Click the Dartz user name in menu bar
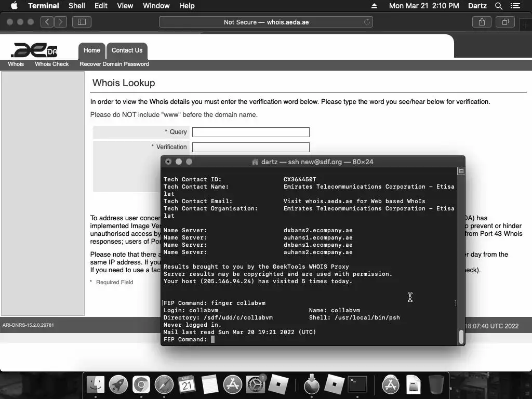532x399 pixels. tap(477, 6)
